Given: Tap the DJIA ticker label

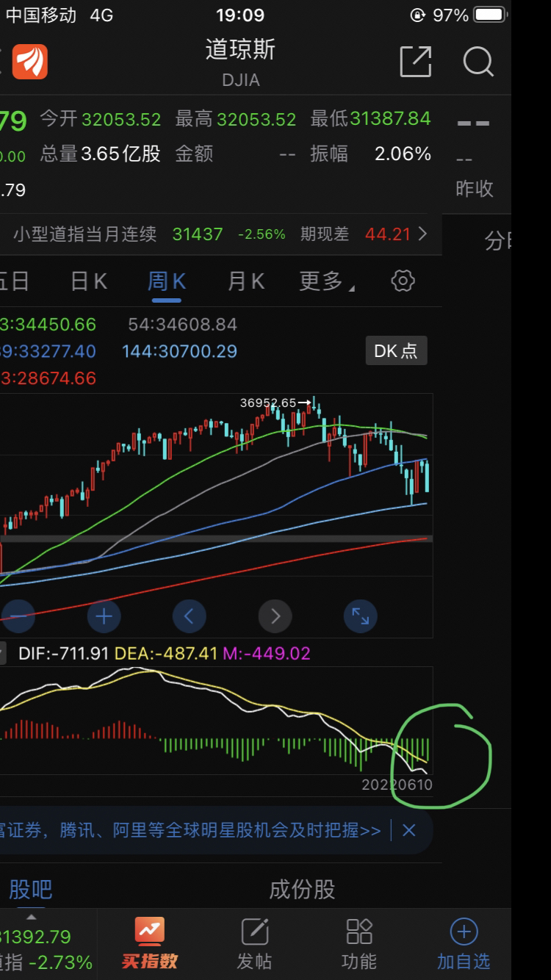Looking at the screenshot, I should point(241,80).
